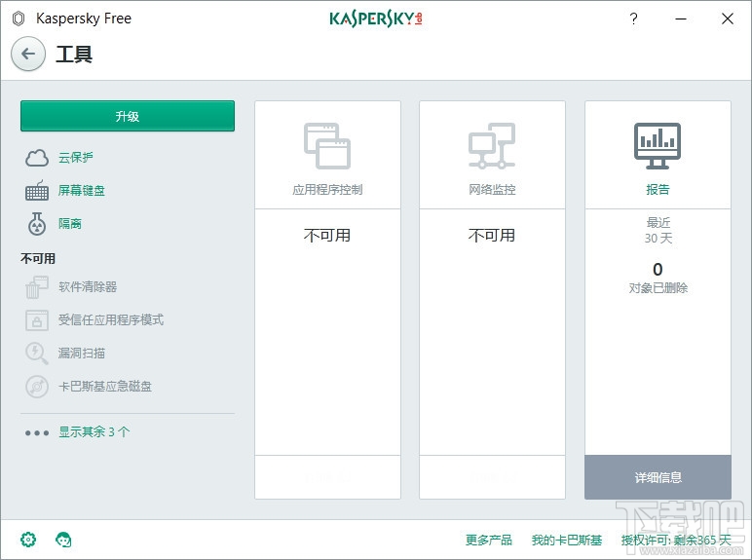Click the 漏洞扫描 magnifier icon
The image size is (752, 560).
click(x=37, y=354)
